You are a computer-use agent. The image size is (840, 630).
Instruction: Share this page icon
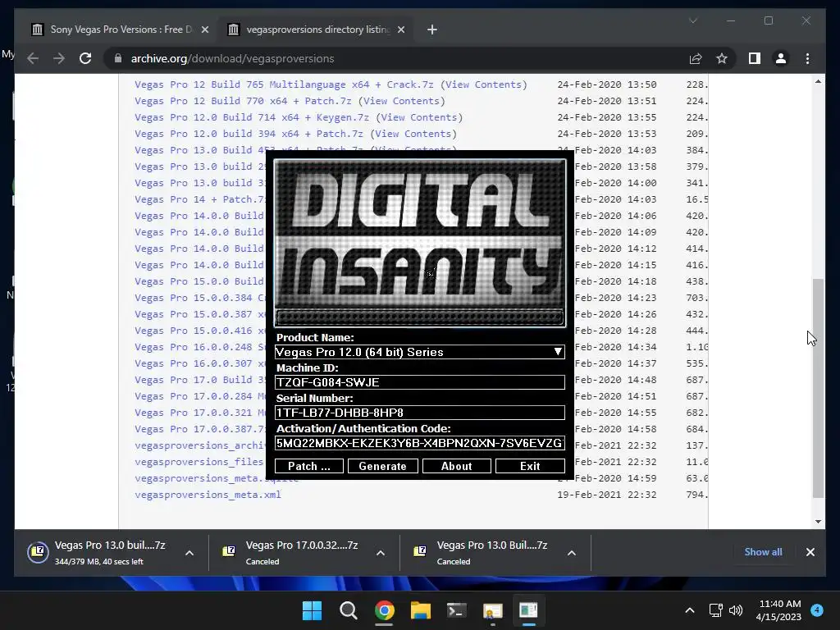[x=696, y=58]
